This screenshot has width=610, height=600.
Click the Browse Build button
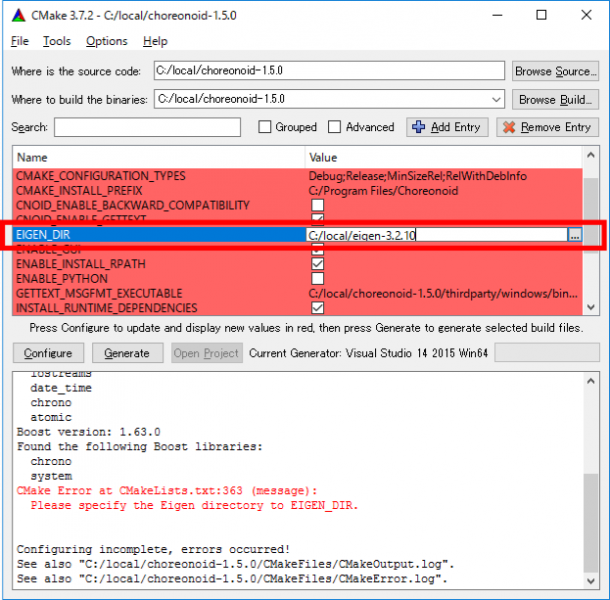point(555,99)
